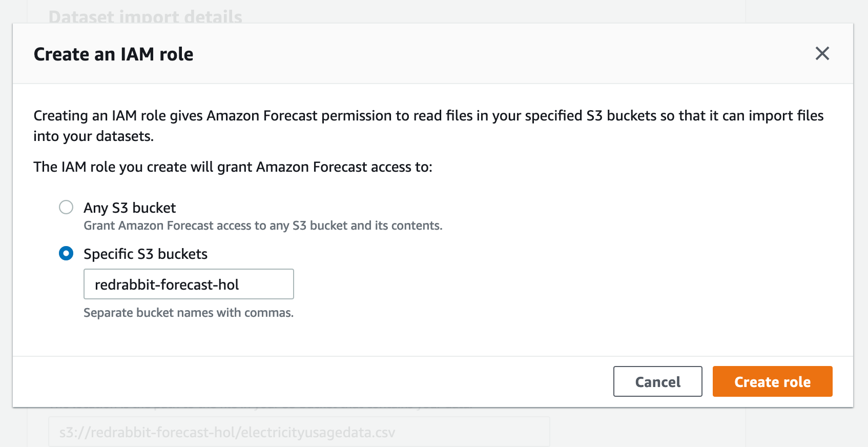Close the Create an IAM role dialog
868x447 pixels.
[822, 53]
